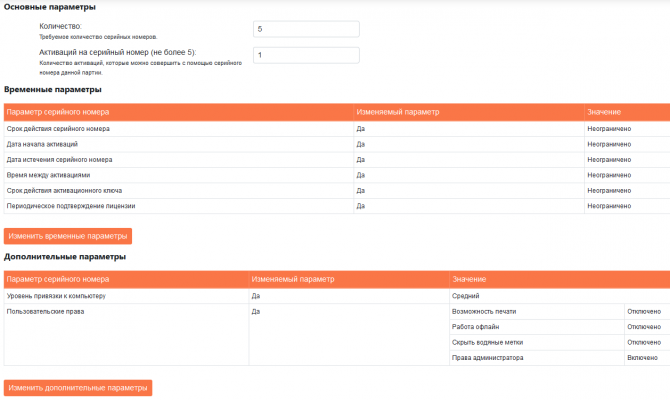Click Да in Пользовательские права row
This screenshot has width=670, height=400.
tap(256, 312)
